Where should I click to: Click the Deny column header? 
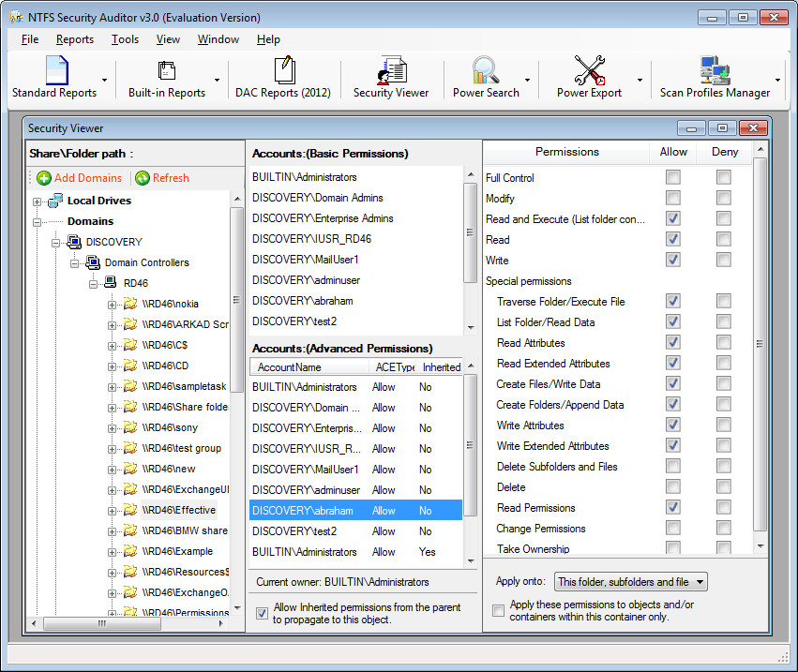pyautogui.click(x=725, y=152)
